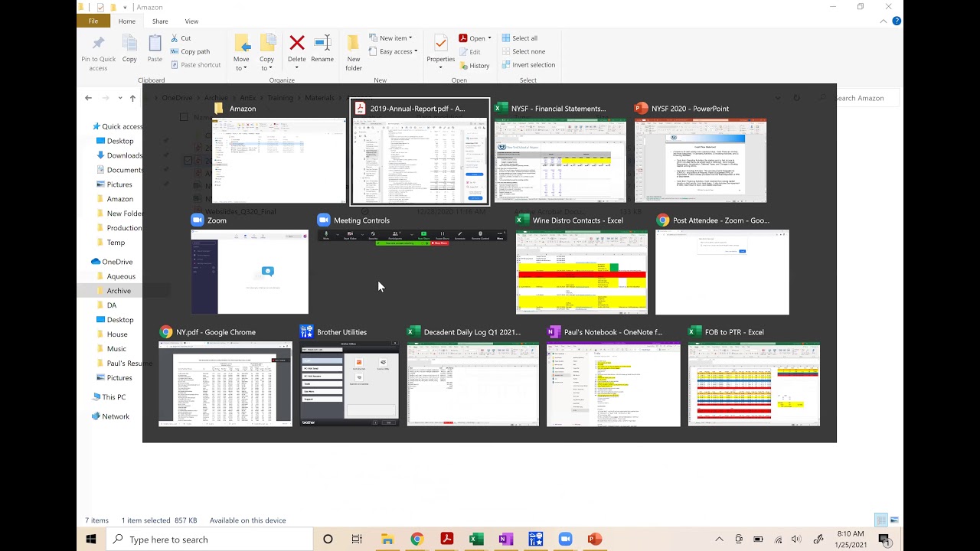Open the File ribbon tab
The image size is (980, 551).
[93, 21]
